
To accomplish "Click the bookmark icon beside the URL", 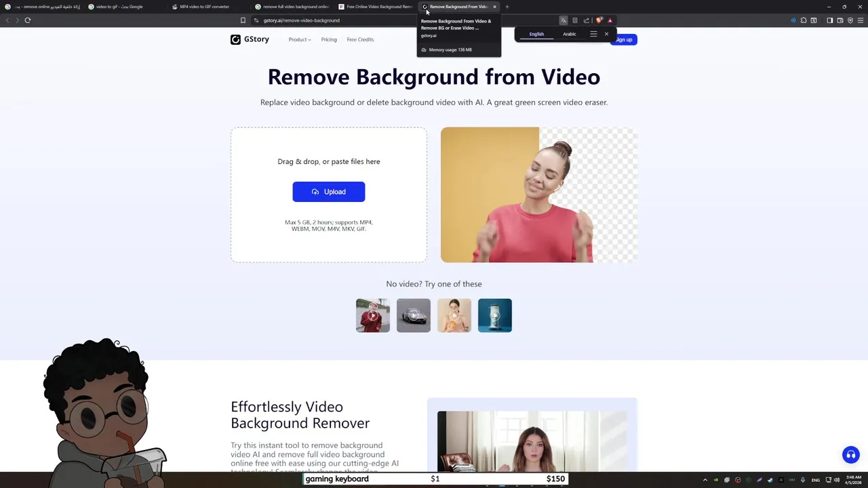I will coord(243,20).
